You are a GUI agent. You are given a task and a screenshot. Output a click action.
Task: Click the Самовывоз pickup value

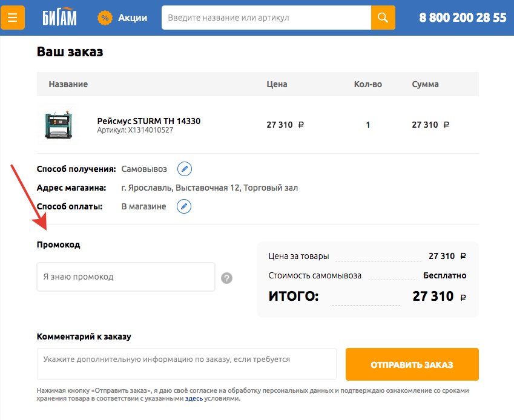point(144,169)
